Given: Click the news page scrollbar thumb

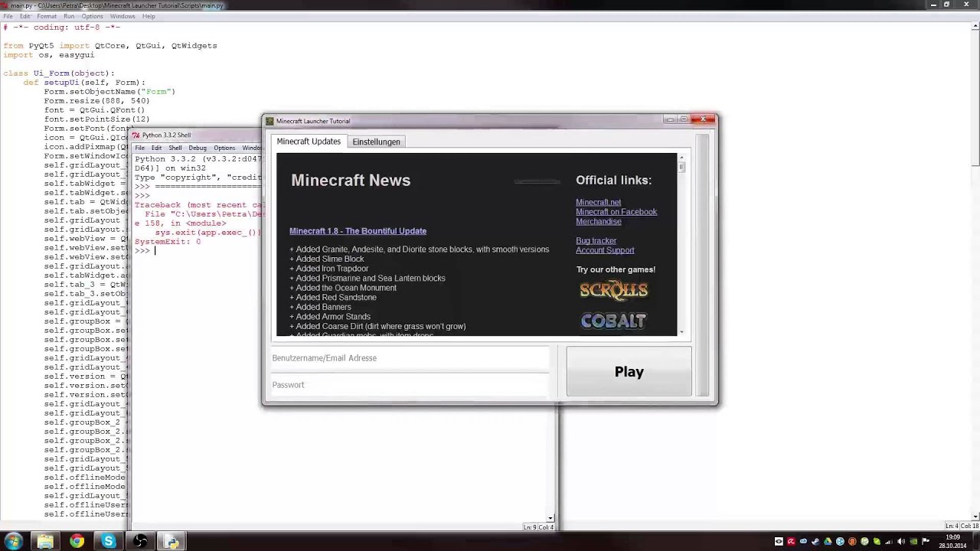Looking at the screenshot, I should (681, 167).
